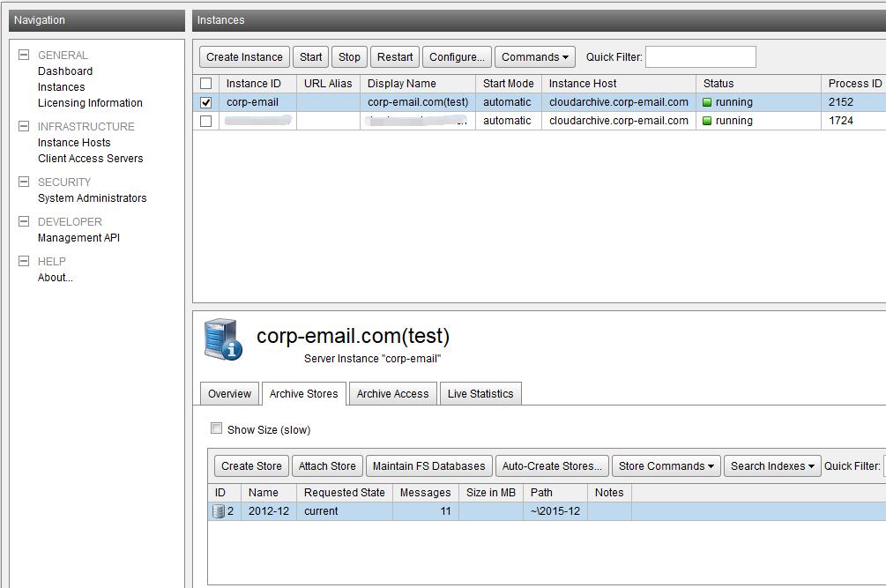Click the server instance info icon
This screenshot has width=886, height=588.
click(x=223, y=340)
